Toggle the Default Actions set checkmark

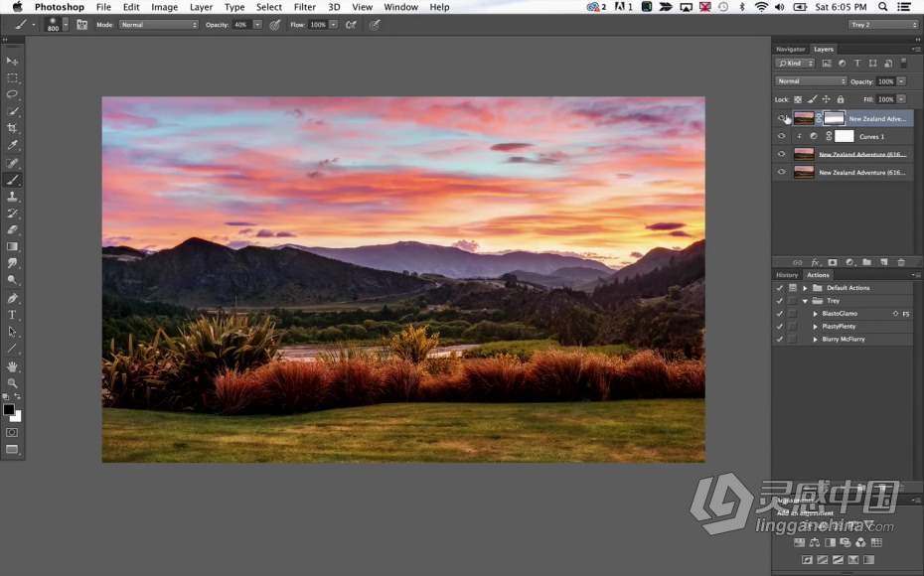(x=780, y=288)
